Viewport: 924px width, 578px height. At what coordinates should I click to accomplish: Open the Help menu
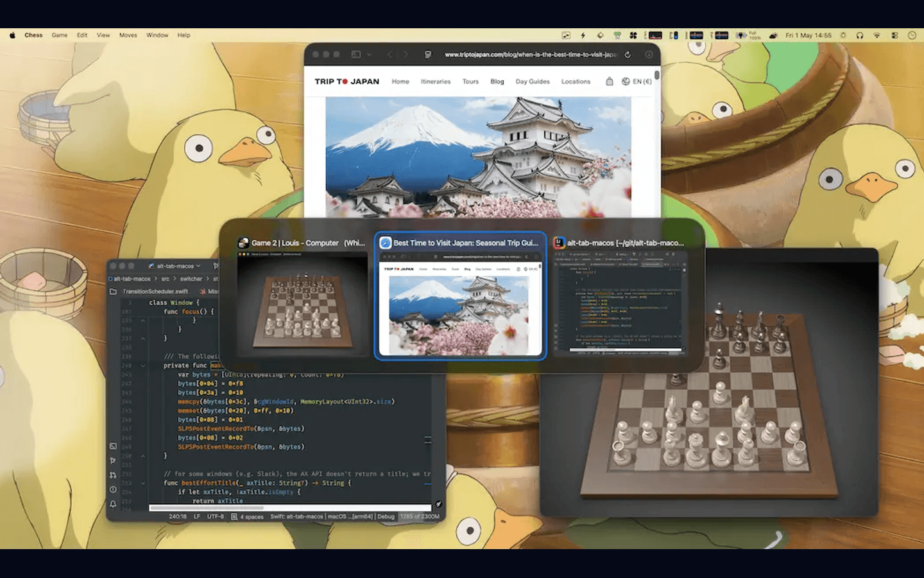tap(184, 35)
